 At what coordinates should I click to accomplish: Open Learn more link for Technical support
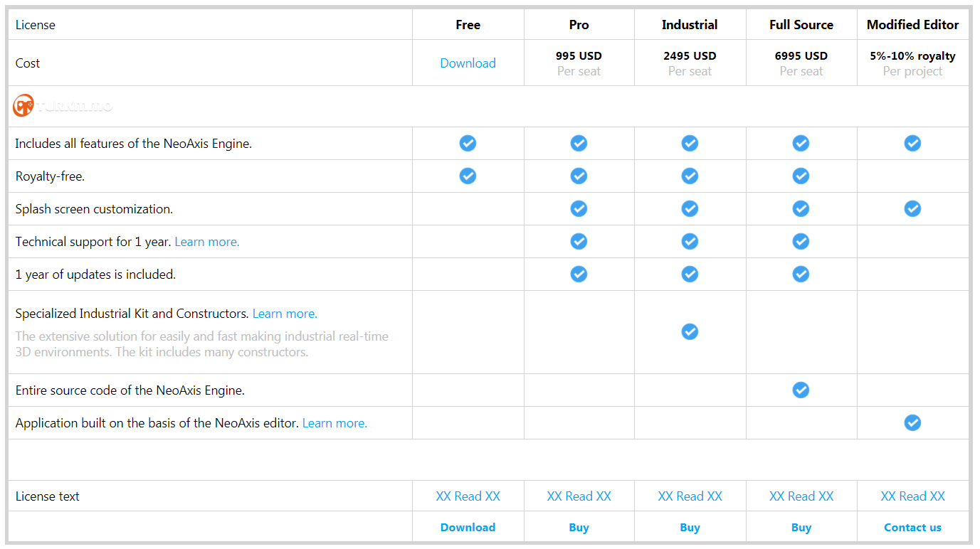click(207, 242)
